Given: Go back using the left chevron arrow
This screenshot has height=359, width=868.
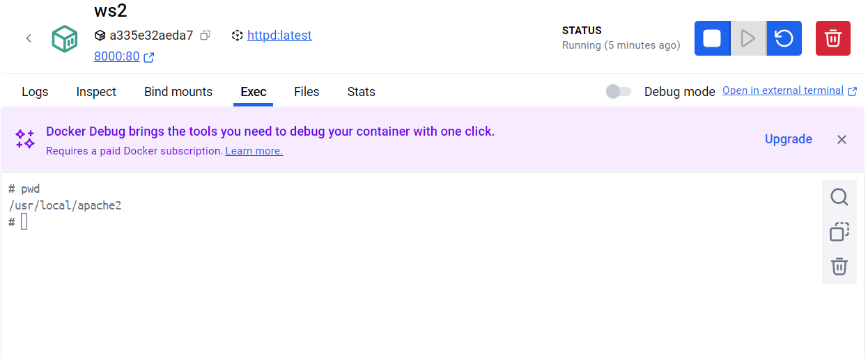Looking at the screenshot, I should pyautogui.click(x=29, y=38).
